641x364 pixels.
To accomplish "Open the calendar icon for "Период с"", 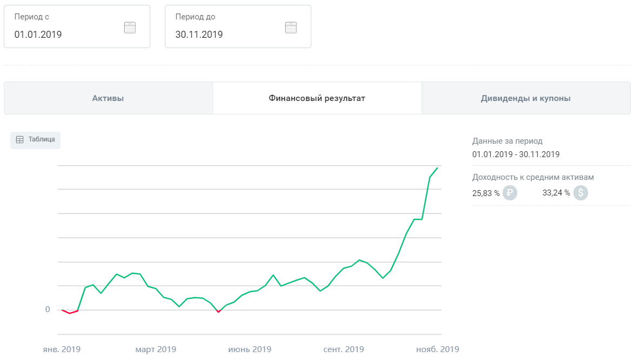I will coord(130,28).
